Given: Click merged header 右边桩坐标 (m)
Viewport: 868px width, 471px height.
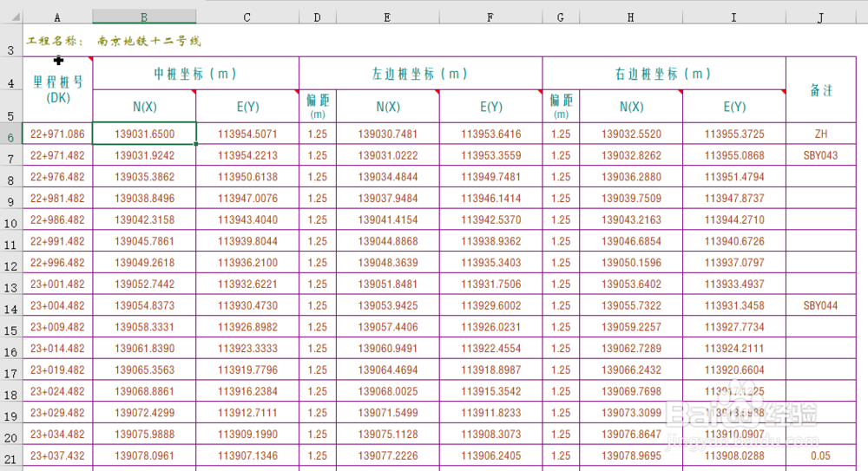Looking at the screenshot, I should coord(664,74).
